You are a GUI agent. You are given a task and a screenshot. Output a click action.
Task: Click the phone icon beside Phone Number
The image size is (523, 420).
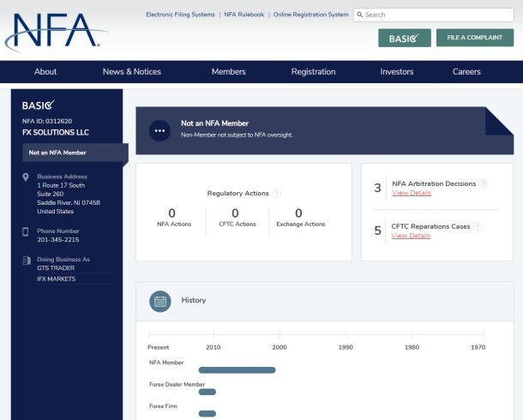click(x=26, y=231)
